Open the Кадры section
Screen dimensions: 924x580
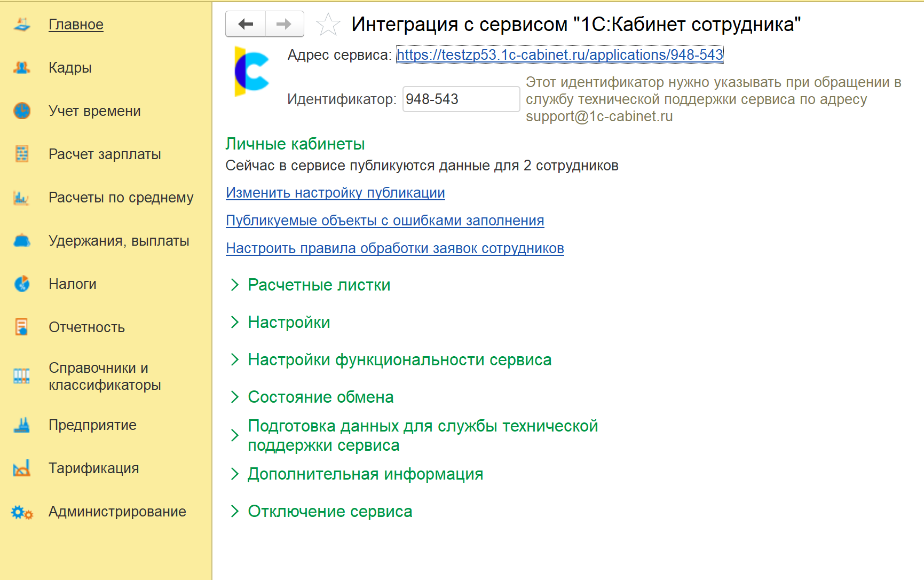tap(70, 68)
